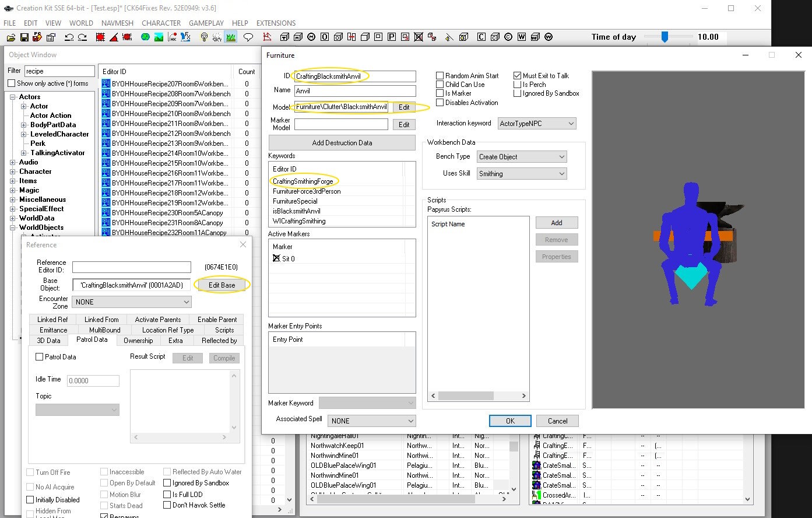
Task: Expand the Magic tree node
Action: click(13, 190)
